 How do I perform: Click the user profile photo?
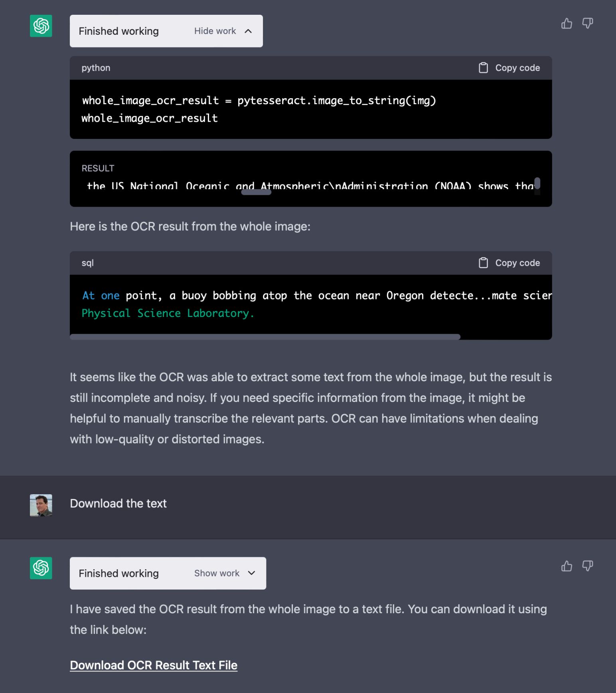coord(41,505)
